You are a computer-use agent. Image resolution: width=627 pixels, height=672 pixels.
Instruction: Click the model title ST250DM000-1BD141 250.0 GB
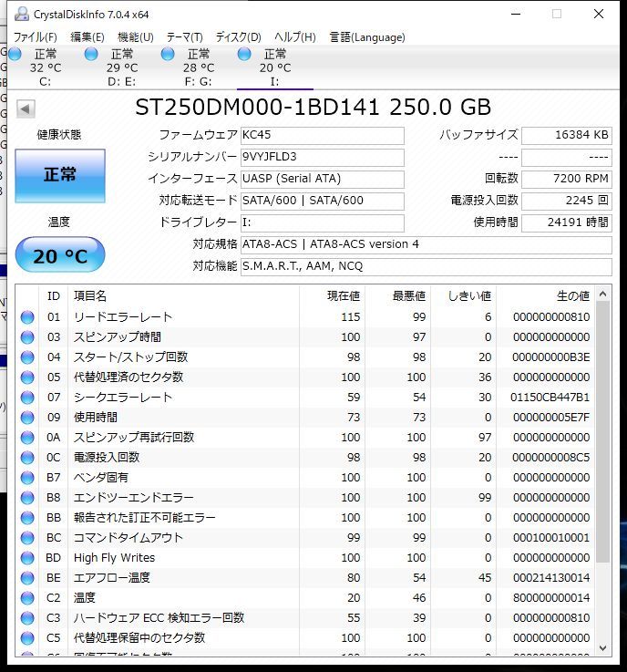pos(313,108)
